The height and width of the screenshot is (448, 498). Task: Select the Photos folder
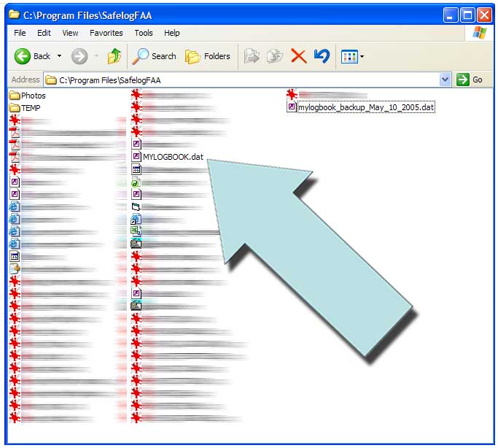[x=27, y=96]
